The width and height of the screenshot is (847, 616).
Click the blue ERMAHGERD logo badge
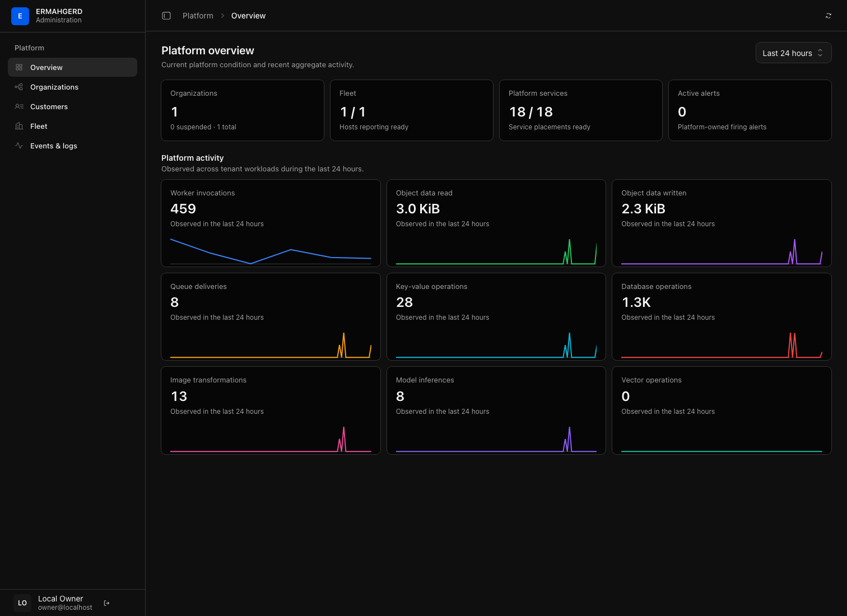20,16
